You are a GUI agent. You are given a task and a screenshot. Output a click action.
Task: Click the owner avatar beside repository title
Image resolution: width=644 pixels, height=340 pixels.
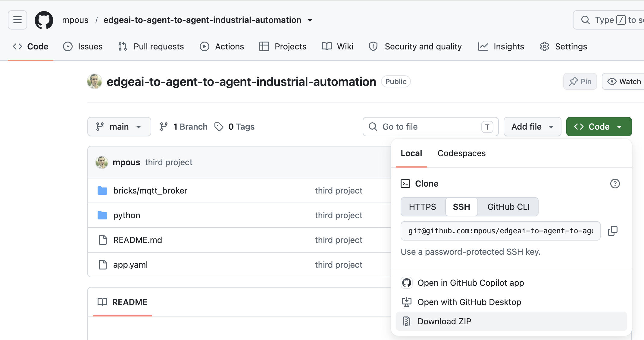95,81
